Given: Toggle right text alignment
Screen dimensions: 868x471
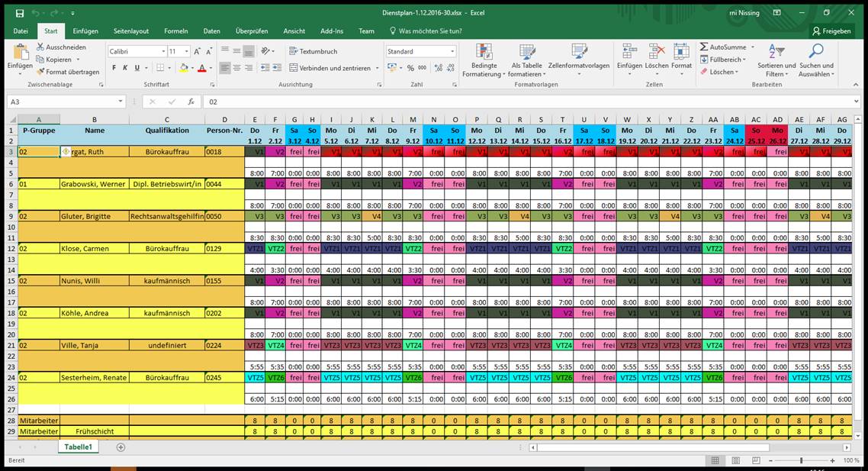Looking at the screenshot, I should point(249,68).
